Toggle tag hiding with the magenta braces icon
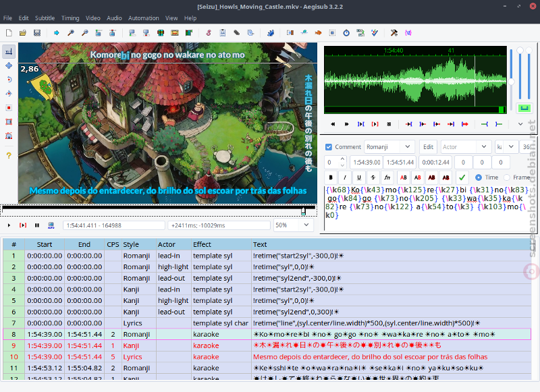This screenshot has width=540, height=392. pos(408,33)
